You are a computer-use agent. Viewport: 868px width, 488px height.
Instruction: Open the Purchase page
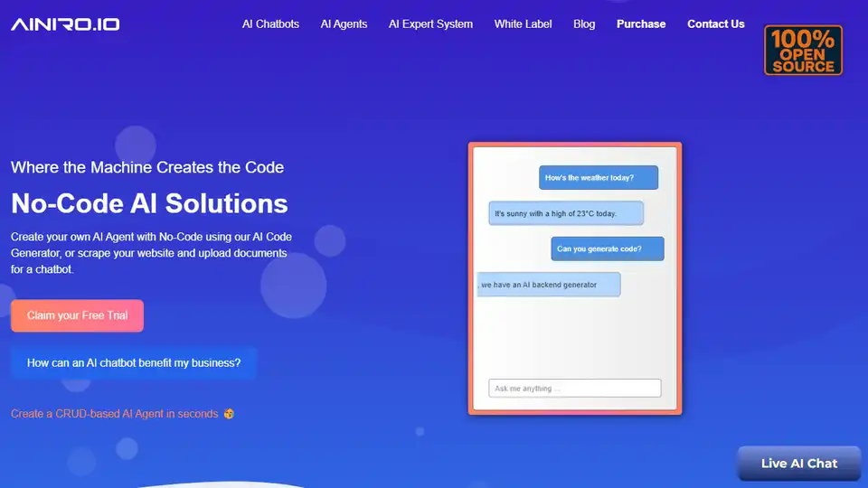tap(641, 24)
